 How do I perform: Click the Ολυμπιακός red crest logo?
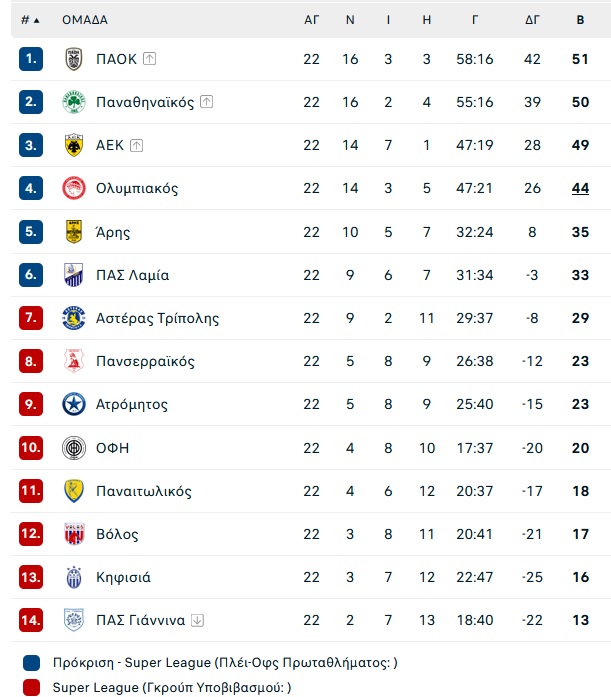coord(74,188)
